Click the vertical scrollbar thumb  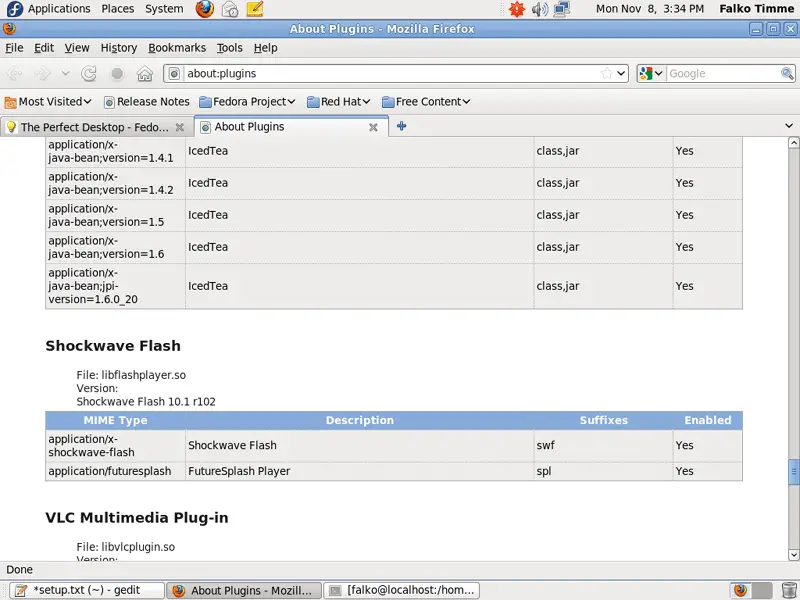[x=794, y=472]
